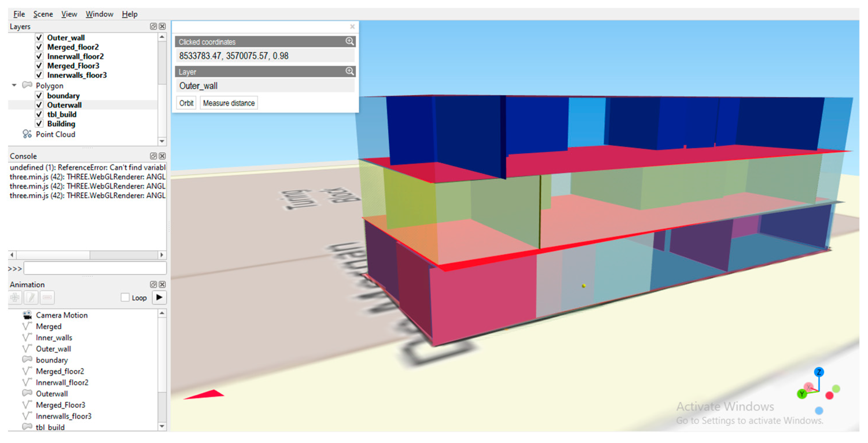This screenshot has height=443, width=868.
Task: Float the Console panel using undock icon
Action: 153,156
